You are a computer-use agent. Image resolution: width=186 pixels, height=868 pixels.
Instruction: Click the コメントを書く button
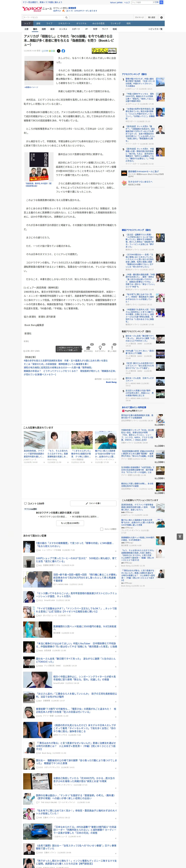93,503
